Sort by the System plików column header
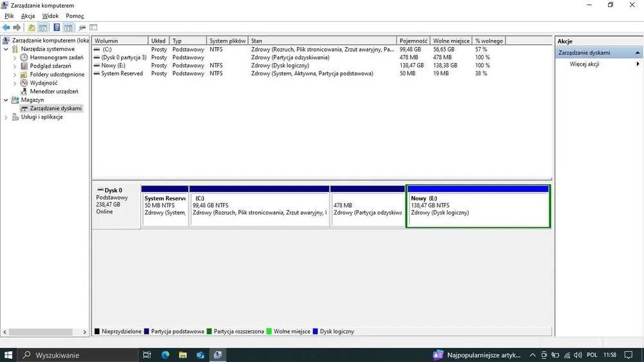 click(x=227, y=41)
